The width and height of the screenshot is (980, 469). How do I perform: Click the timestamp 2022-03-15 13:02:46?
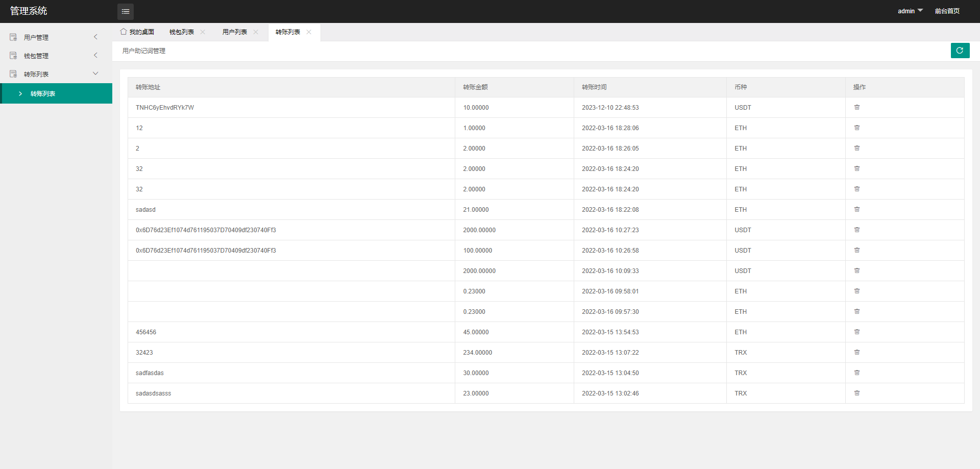point(610,393)
